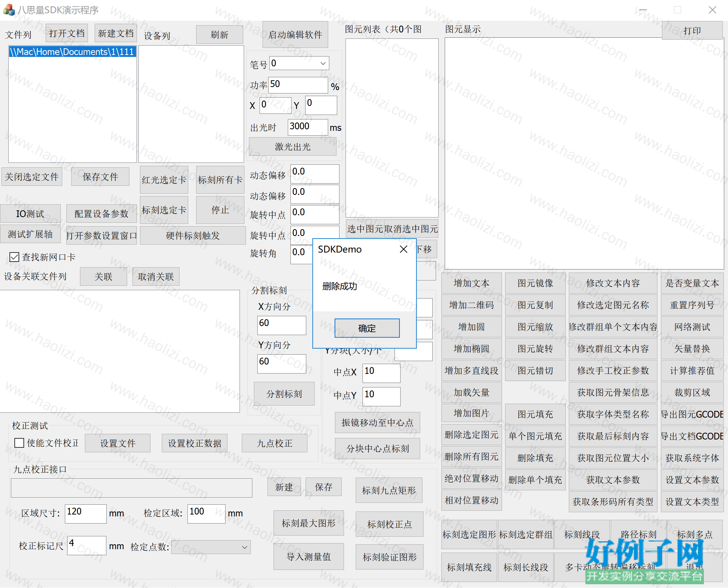Refresh the device list with 刷新
The width and height of the screenshot is (728, 588).
220,35
